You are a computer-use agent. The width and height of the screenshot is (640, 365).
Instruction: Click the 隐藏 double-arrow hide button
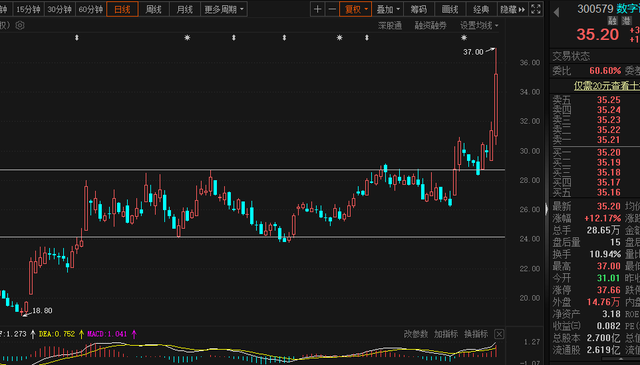[x=513, y=9]
